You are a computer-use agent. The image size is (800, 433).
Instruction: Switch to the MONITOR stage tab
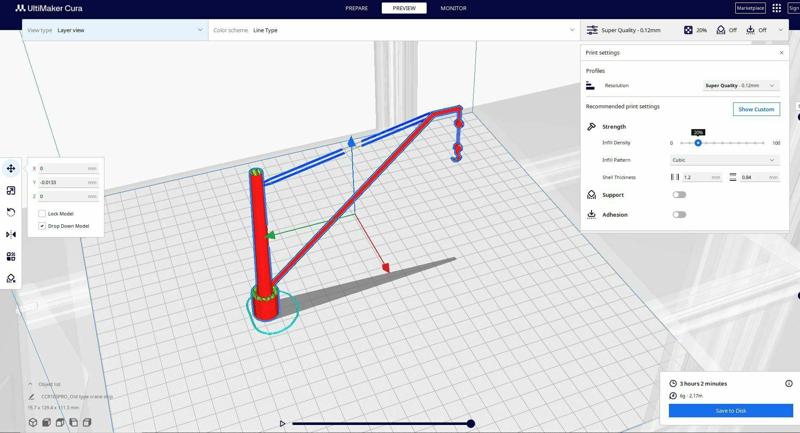tap(454, 8)
